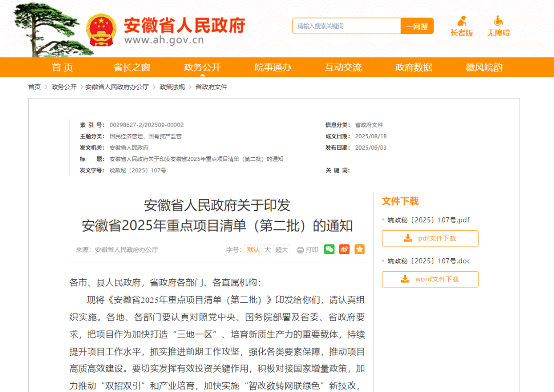Share article to WeChat
The width and height of the screenshot is (554, 392).
coord(329,250)
